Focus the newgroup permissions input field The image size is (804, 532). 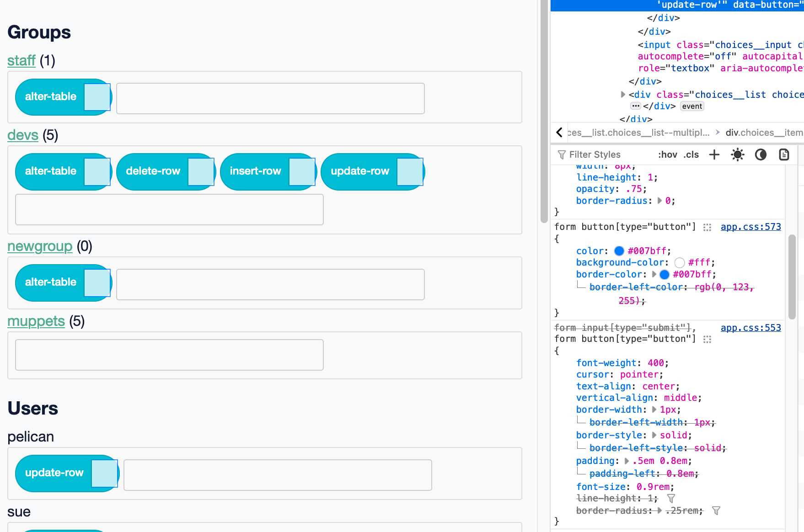270,284
